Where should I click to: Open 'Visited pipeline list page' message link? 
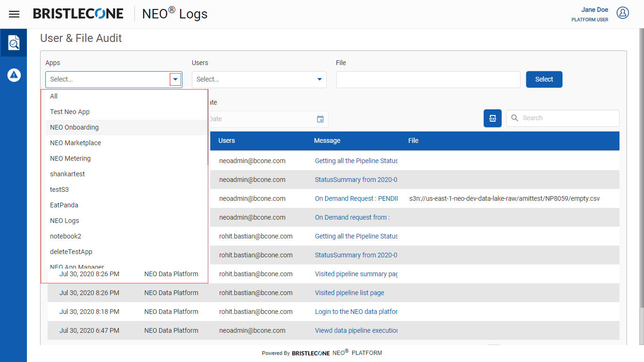click(x=349, y=293)
